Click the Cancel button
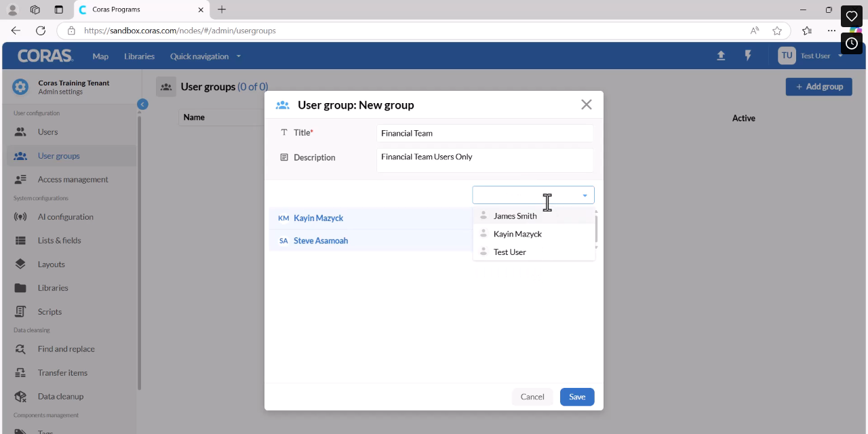Image resolution: width=868 pixels, height=434 pixels. (532, 397)
